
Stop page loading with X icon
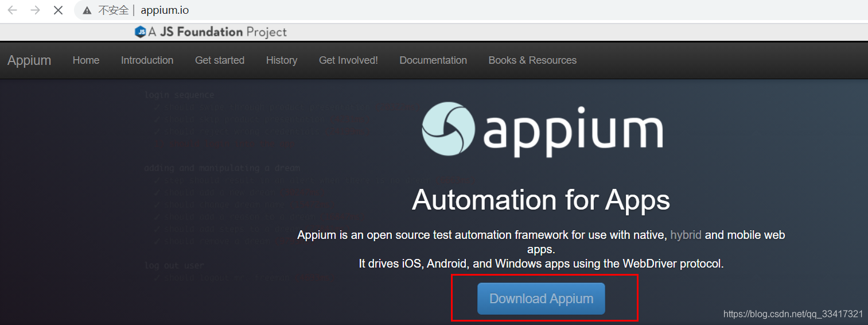click(58, 10)
